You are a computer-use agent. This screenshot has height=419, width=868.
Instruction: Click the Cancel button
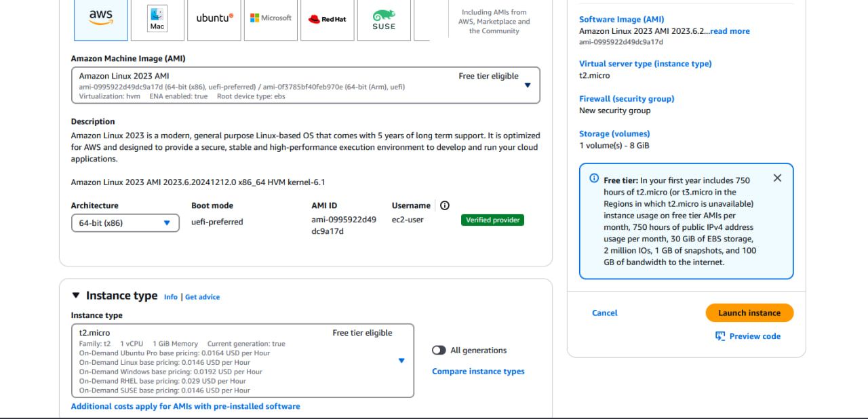(604, 313)
